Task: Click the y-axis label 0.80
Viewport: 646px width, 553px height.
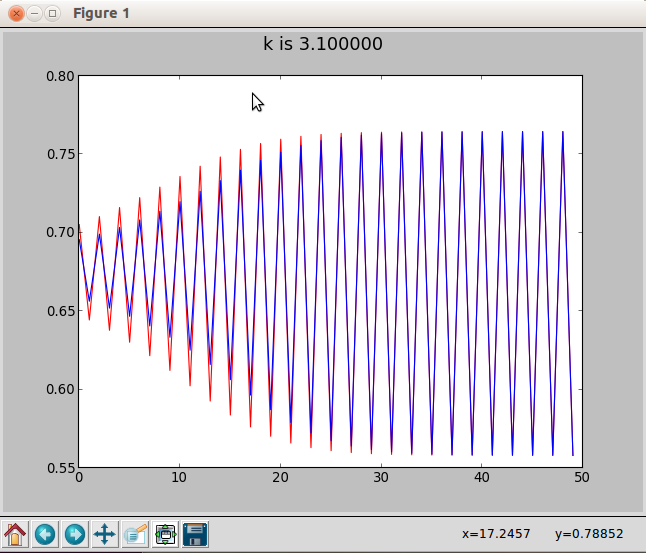Action: tap(60, 76)
